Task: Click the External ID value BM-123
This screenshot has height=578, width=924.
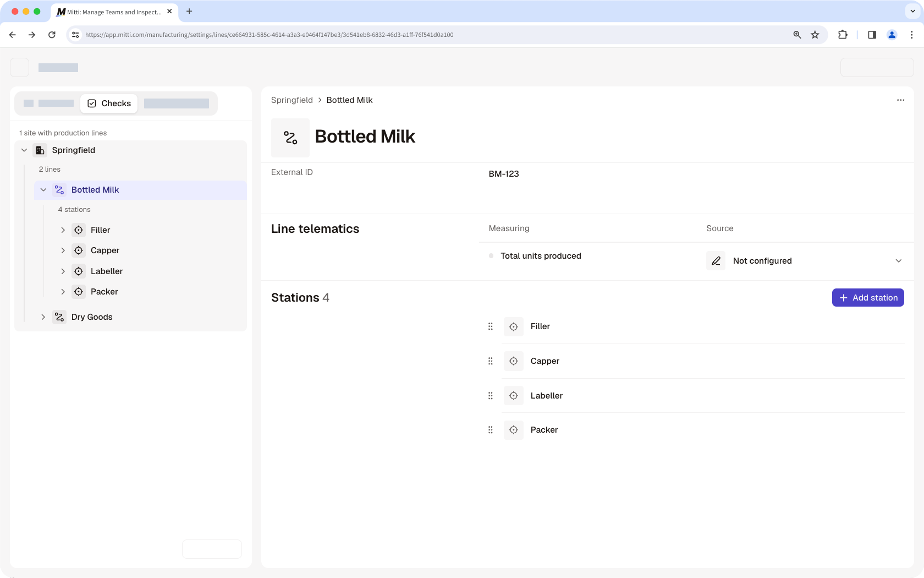Action: pos(504,174)
